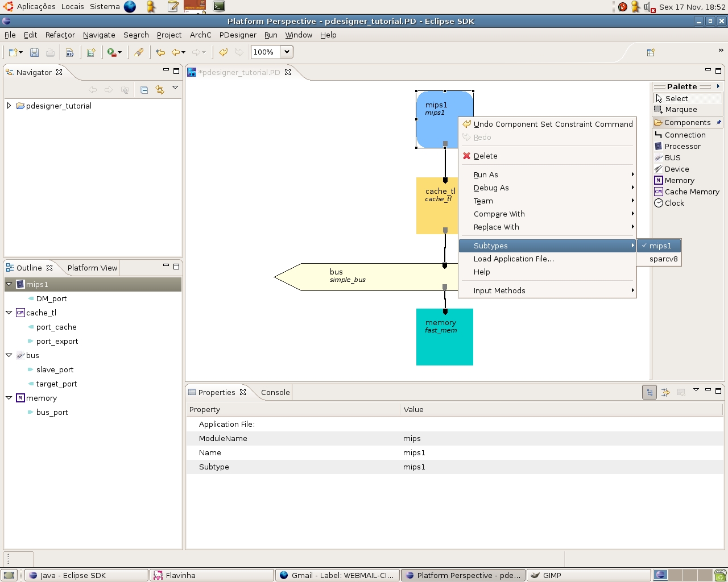The width and height of the screenshot is (728, 582).
Task: Choose sparcv8 subtype in submenu
Action: (659, 259)
